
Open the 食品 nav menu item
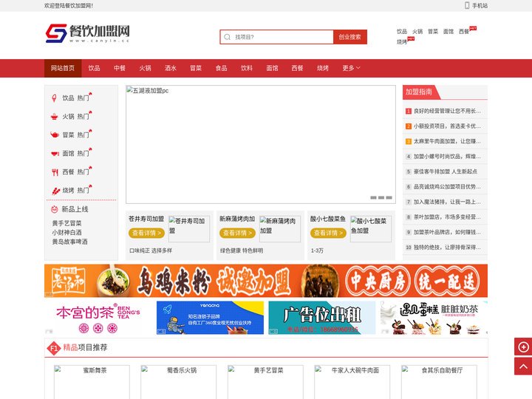[221, 68]
